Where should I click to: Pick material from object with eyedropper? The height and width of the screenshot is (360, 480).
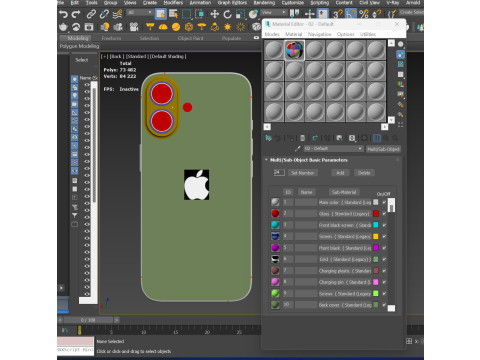coord(298,149)
